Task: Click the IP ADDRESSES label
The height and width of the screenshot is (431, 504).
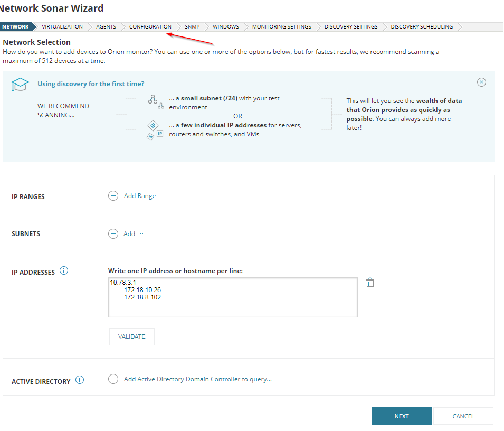Action: click(x=33, y=273)
